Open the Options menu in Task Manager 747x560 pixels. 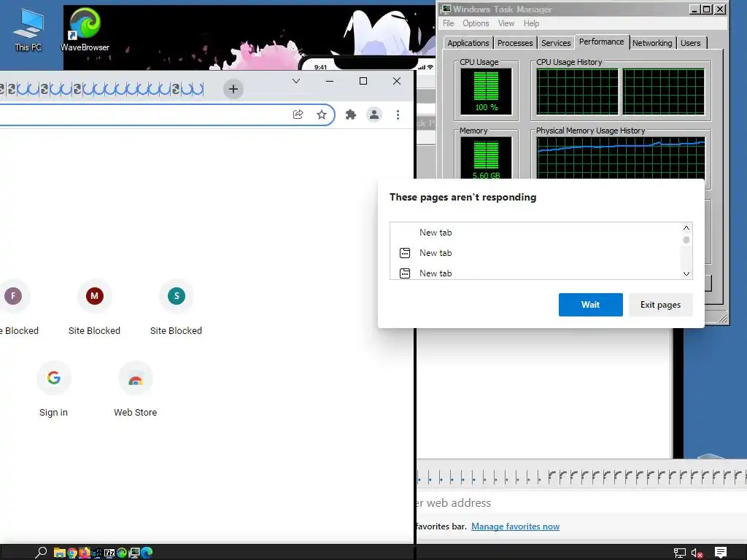[x=476, y=23]
